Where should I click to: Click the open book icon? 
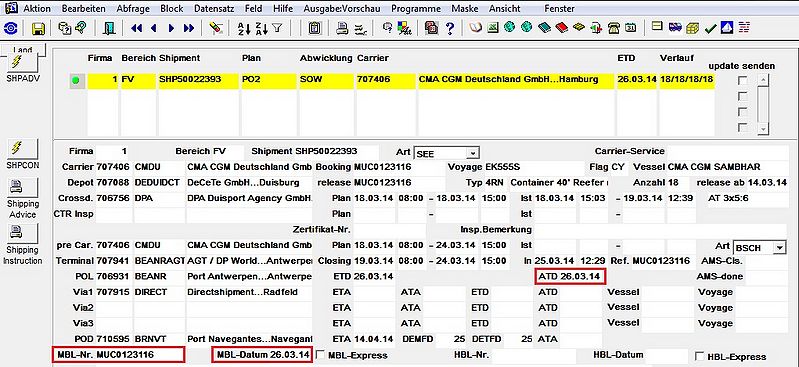[x=475, y=28]
